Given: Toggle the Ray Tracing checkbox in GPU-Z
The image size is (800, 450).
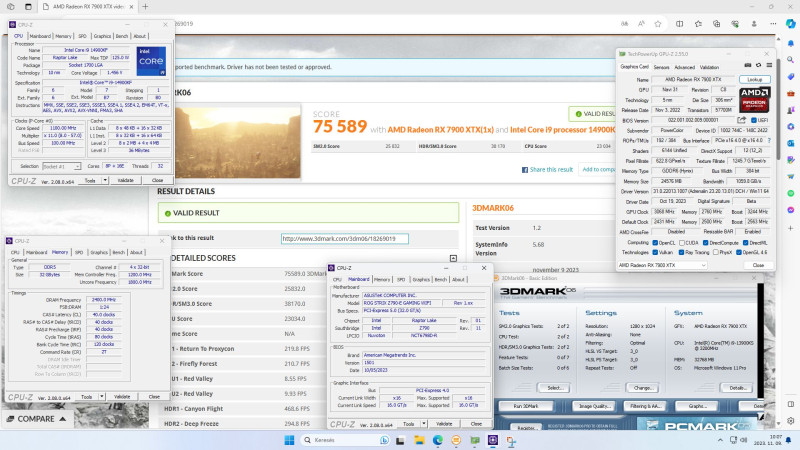Looking at the screenshot, I should click(x=681, y=253).
